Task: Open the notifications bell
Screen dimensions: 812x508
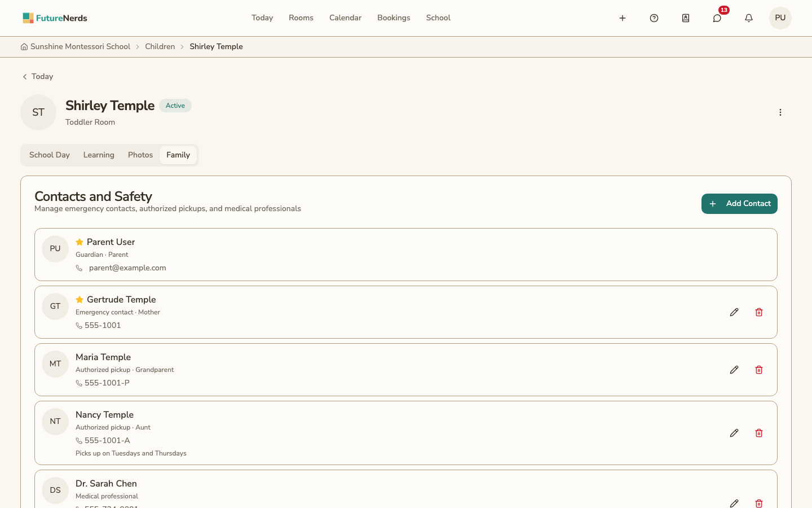Action: pos(749,18)
